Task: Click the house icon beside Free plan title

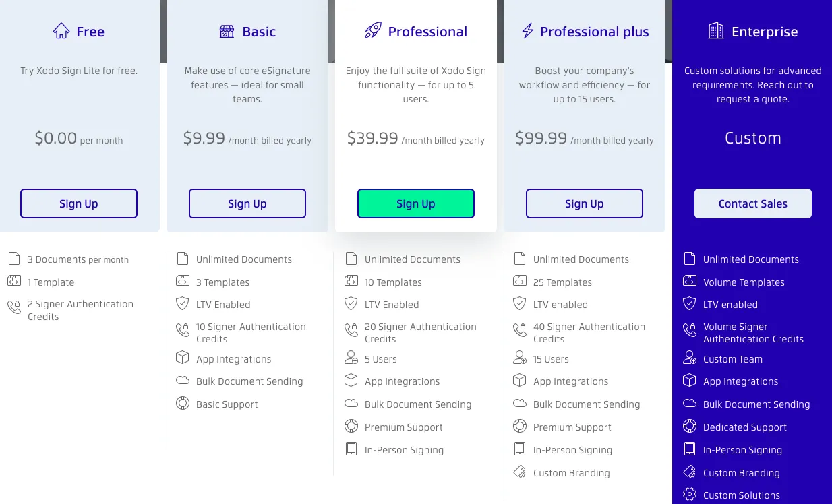Action: 61,30
